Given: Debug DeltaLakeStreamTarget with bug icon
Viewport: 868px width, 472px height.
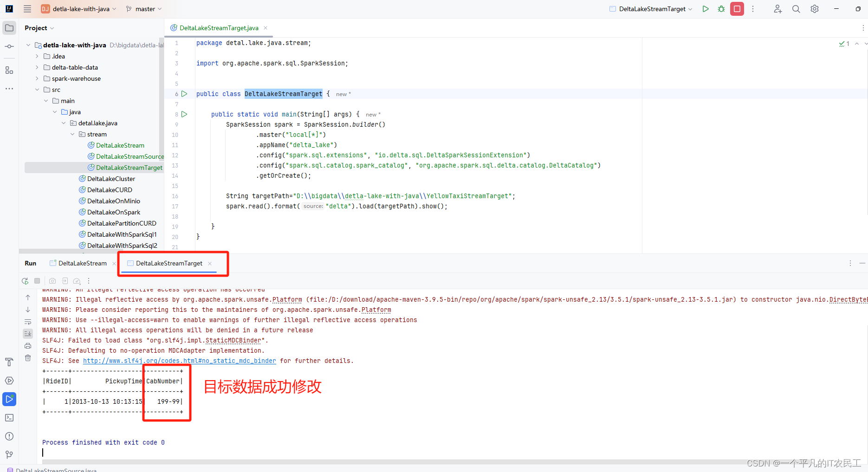Looking at the screenshot, I should (x=721, y=9).
